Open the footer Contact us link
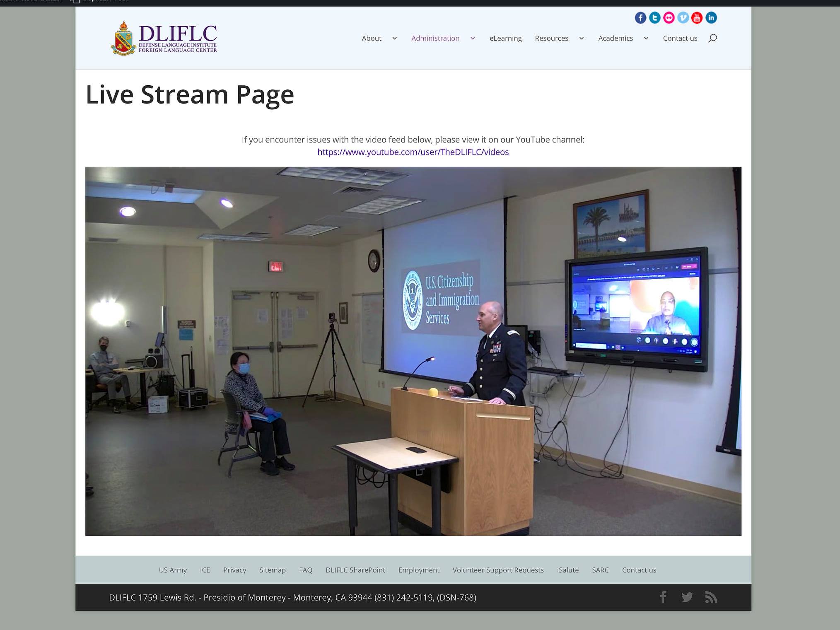 [639, 570]
